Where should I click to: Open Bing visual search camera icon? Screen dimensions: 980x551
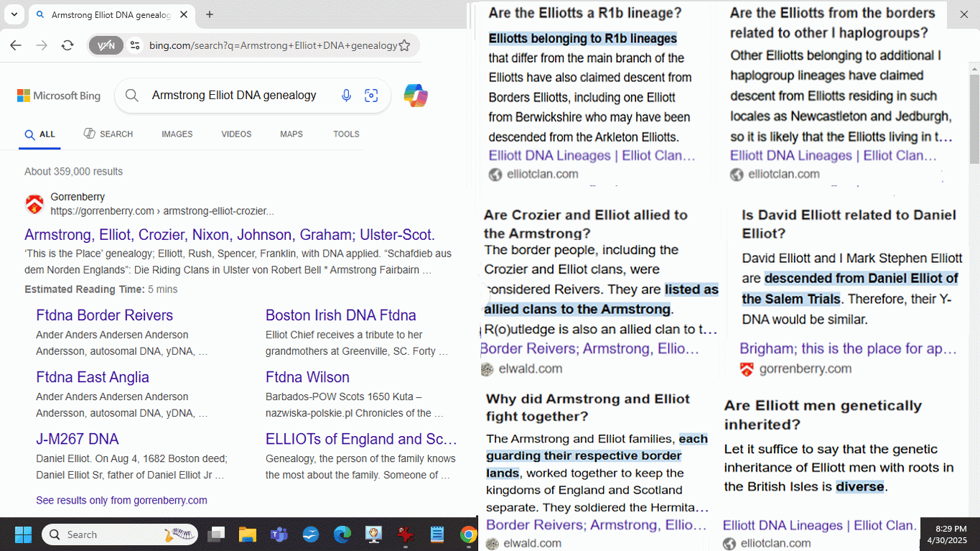click(x=371, y=96)
